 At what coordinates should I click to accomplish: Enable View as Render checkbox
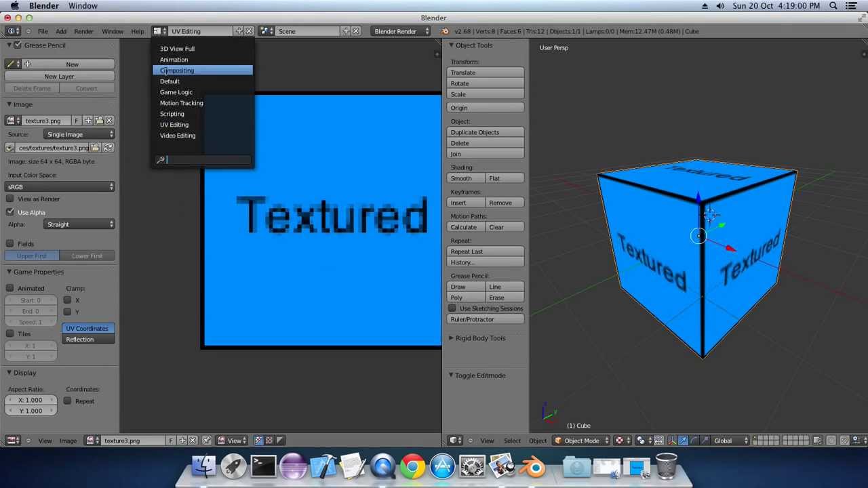pos(10,199)
